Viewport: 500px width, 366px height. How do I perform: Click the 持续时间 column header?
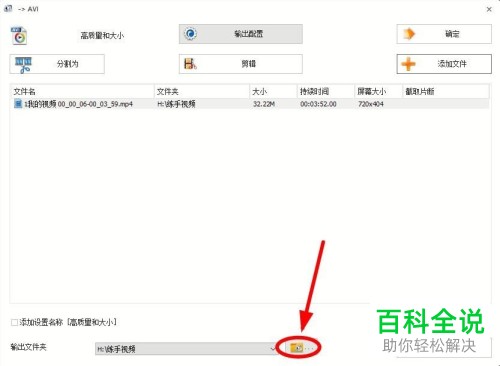325,91
